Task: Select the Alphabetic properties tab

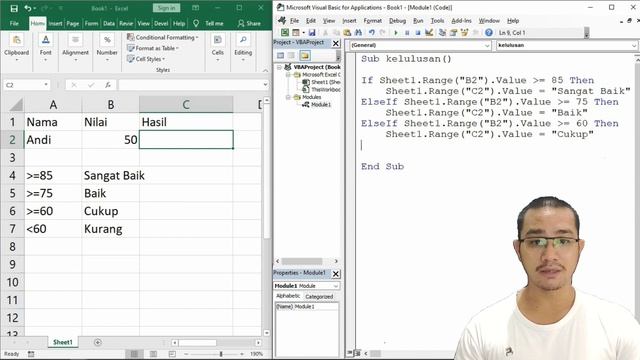Action: (x=288, y=296)
